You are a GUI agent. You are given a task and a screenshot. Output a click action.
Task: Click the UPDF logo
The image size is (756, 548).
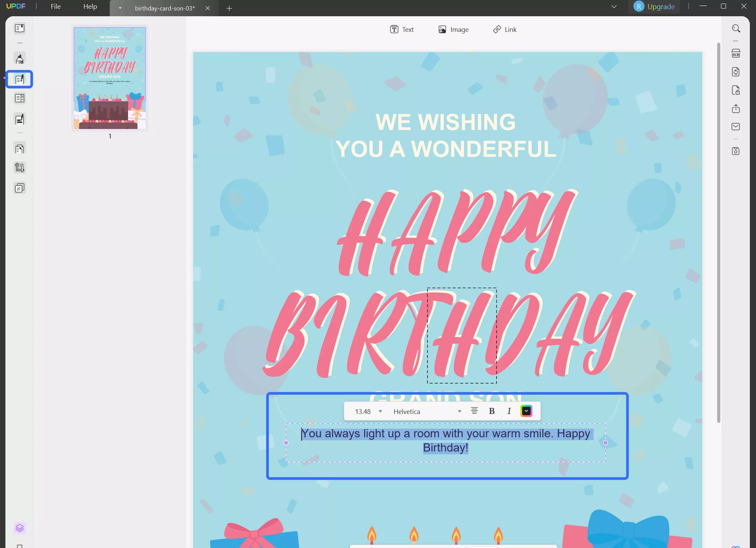[16, 6]
